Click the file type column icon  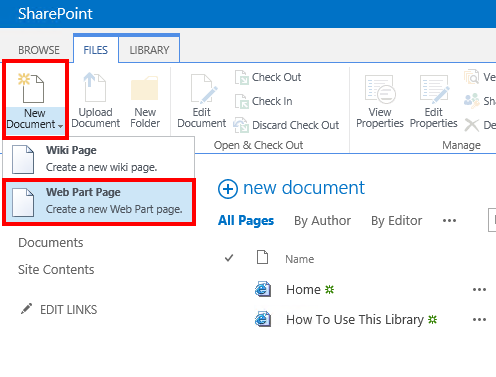[263, 257]
